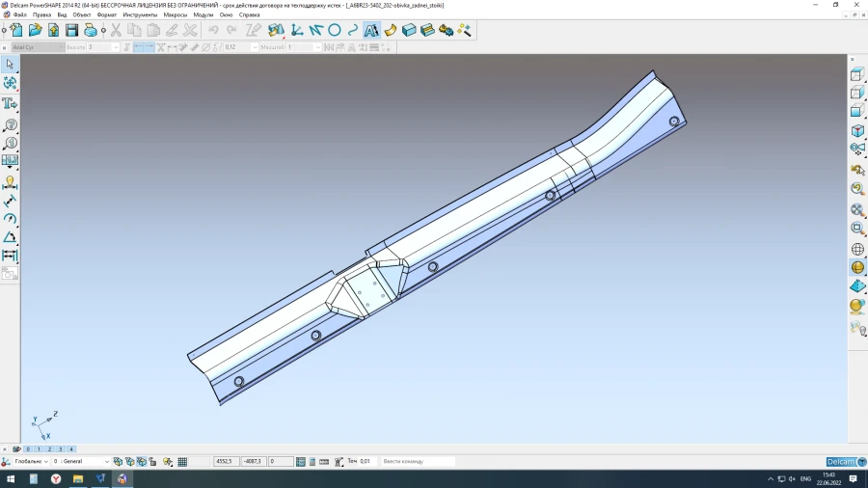Choose the Selection arrow tool
This screenshot has width=868, height=488.
[x=10, y=64]
